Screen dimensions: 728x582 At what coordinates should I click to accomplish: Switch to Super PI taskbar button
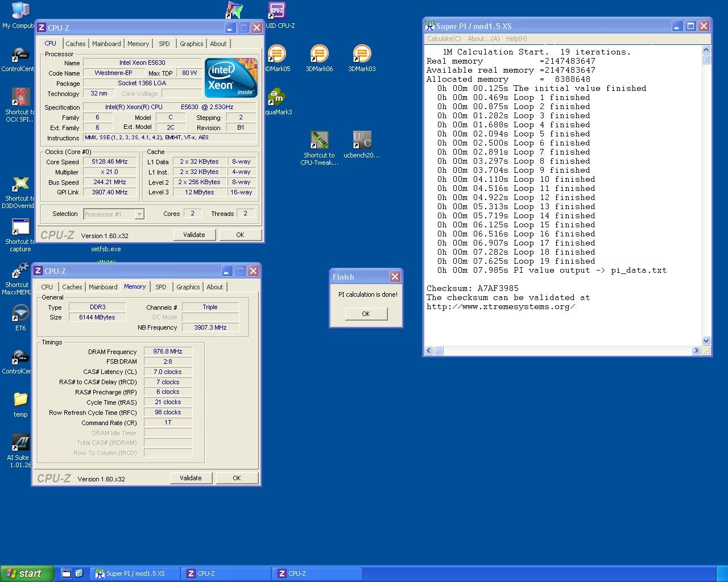pyautogui.click(x=135, y=573)
